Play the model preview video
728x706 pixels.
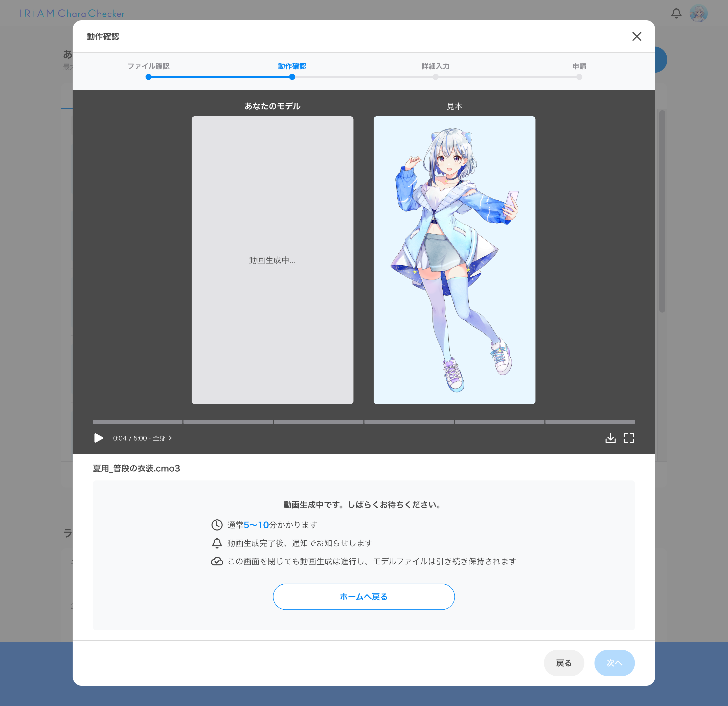(98, 438)
